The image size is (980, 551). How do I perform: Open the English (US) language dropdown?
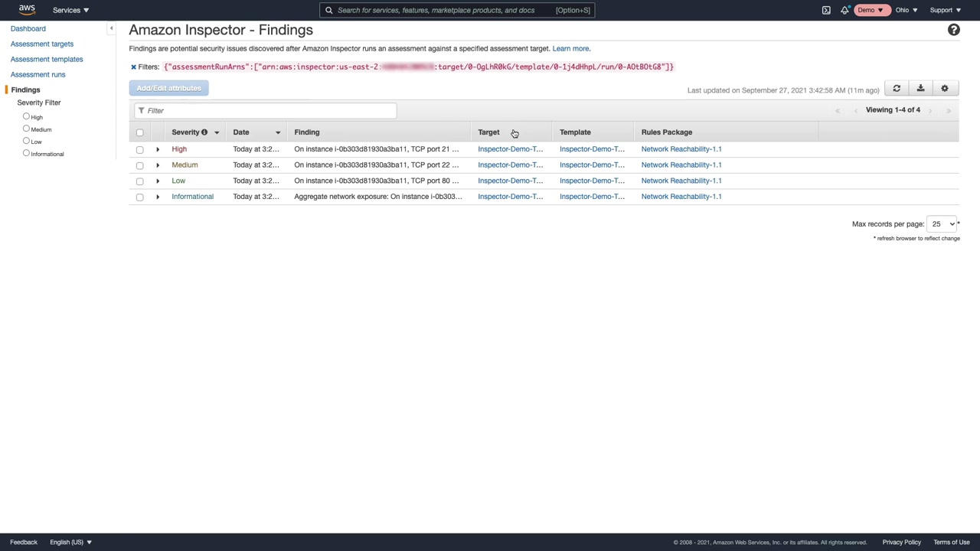click(x=70, y=543)
